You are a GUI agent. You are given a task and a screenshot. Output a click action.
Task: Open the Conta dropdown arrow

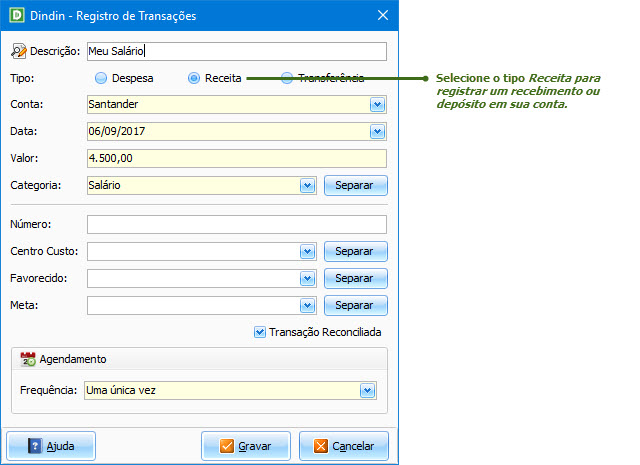pos(377,105)
